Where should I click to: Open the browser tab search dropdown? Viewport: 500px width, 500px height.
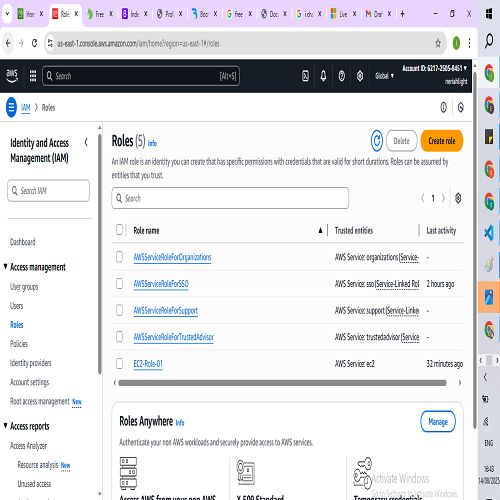pos(7,14)
